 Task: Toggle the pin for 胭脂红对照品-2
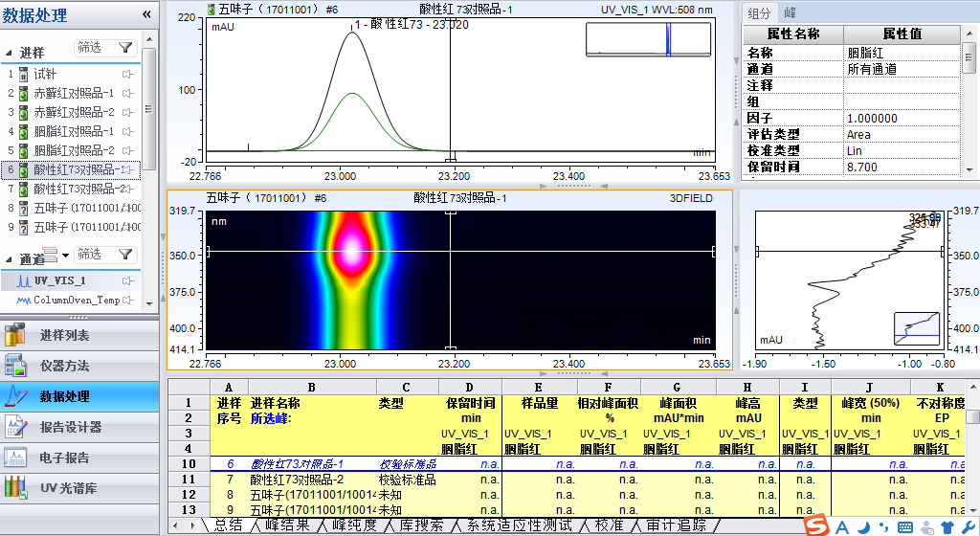tap(128, 151)
